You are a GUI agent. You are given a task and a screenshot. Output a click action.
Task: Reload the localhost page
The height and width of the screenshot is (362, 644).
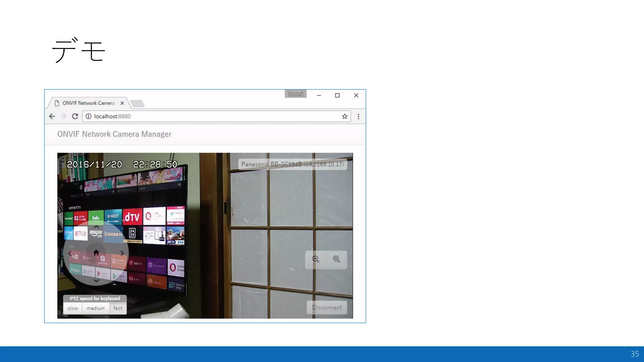[x=75, y=116]
